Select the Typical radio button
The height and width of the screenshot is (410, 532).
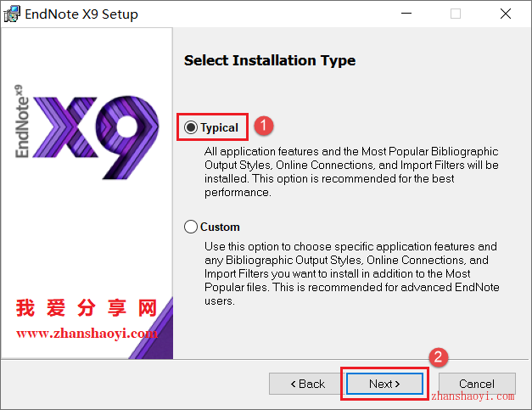(191, 127)
